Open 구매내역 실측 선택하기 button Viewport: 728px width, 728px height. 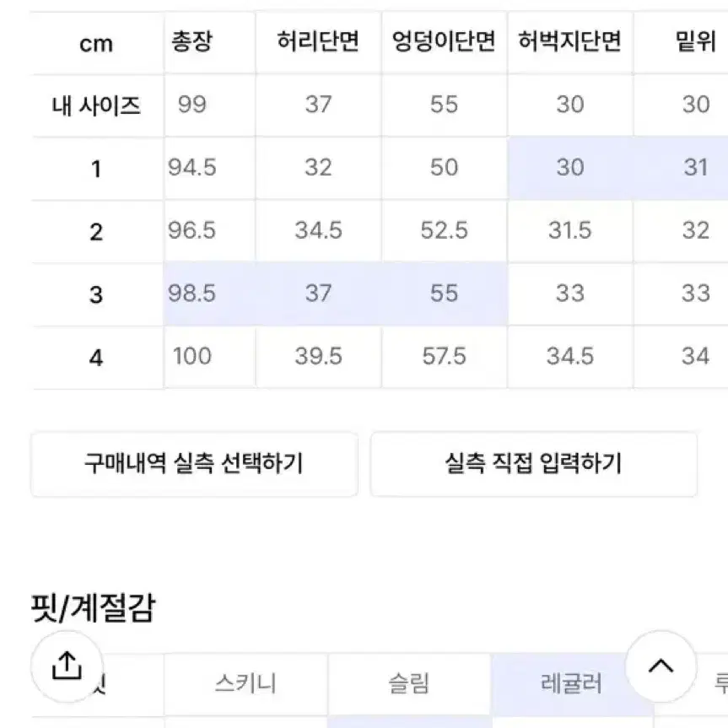click(194, 464)
